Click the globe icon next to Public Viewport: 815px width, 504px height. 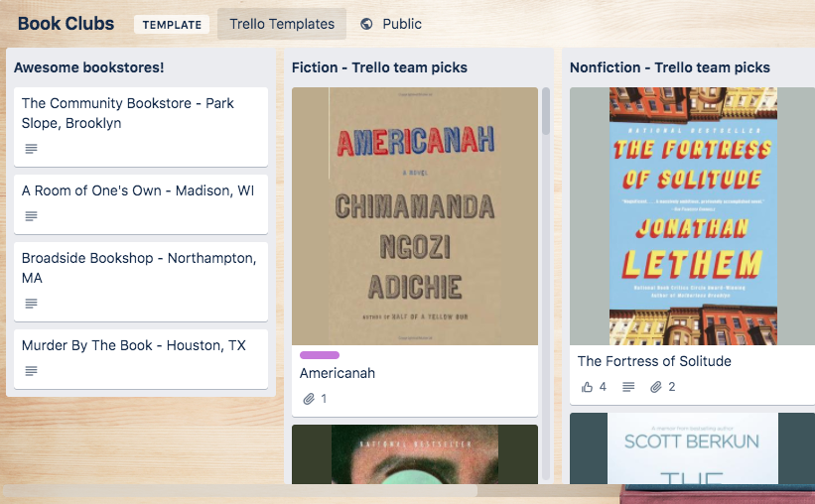coord(366,24)
